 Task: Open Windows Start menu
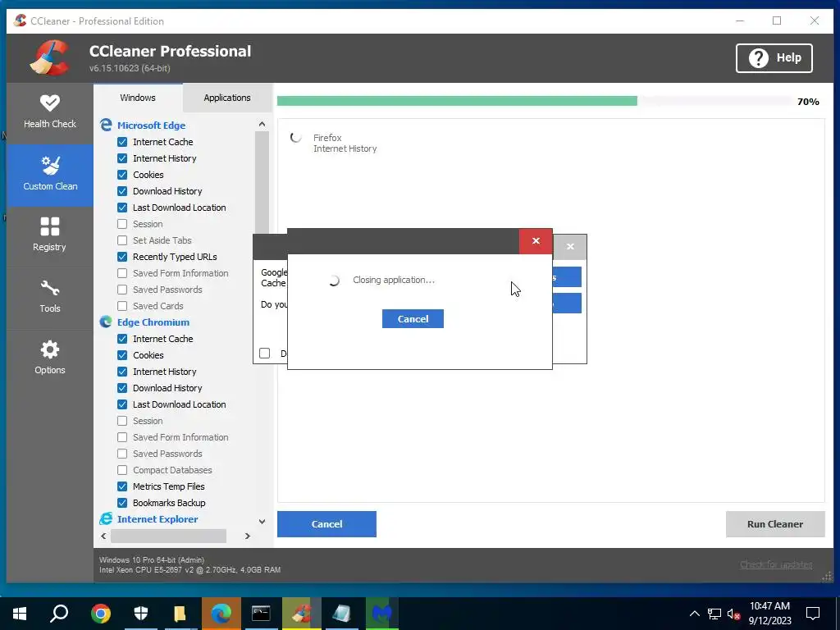[20, 614]
